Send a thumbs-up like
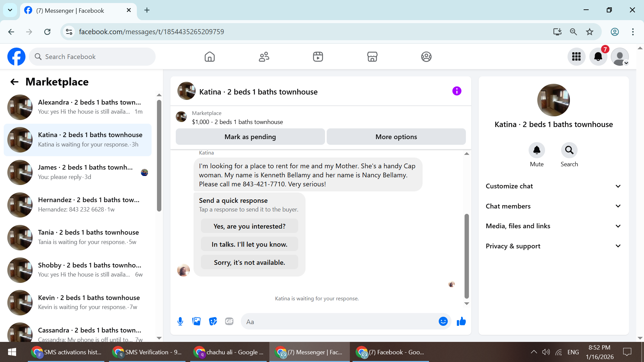 click(x=461, y=321)
